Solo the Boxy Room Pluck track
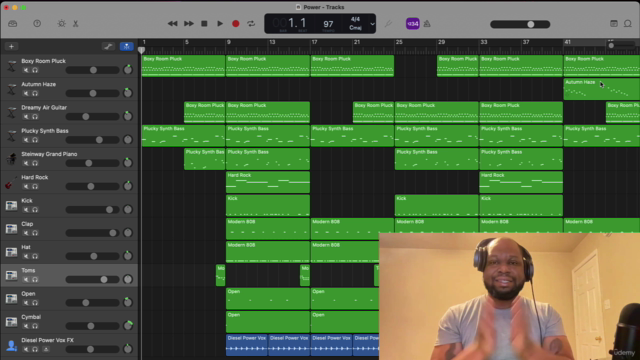Viewport: 640px width, 360px height. 35,70
